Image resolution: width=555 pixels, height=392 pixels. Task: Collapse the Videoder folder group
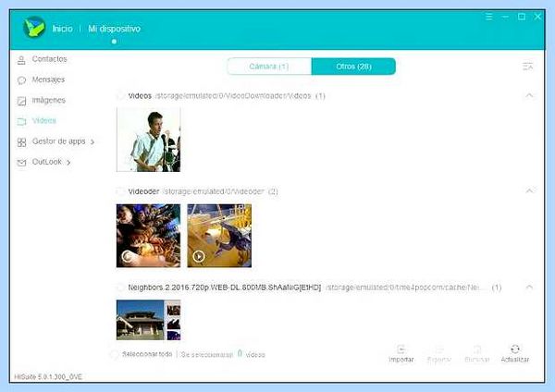[529, 191]
